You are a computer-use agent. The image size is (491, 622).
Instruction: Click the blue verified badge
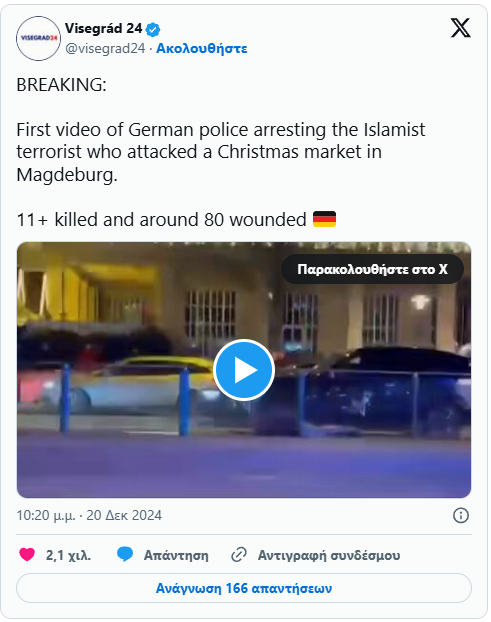point(153,29)
